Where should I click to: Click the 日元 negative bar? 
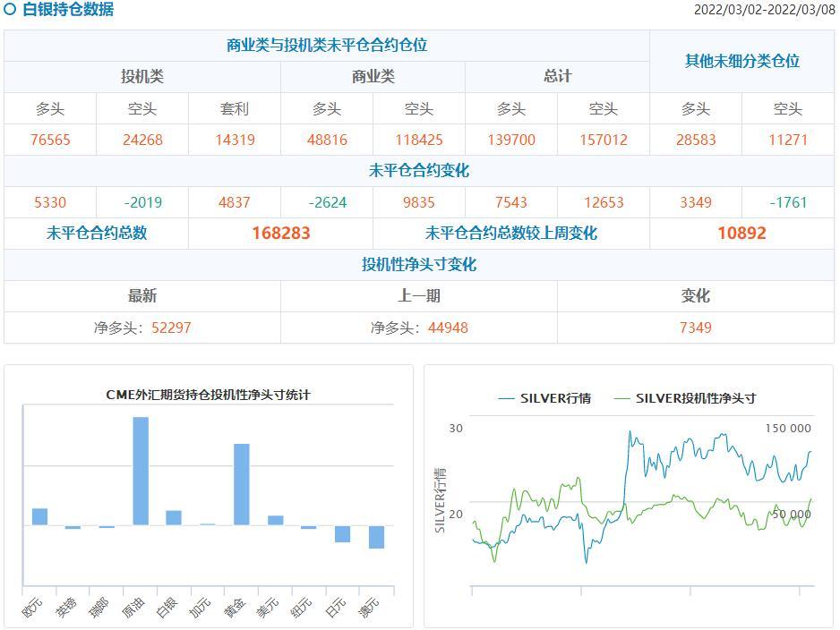tap(342, 533)
